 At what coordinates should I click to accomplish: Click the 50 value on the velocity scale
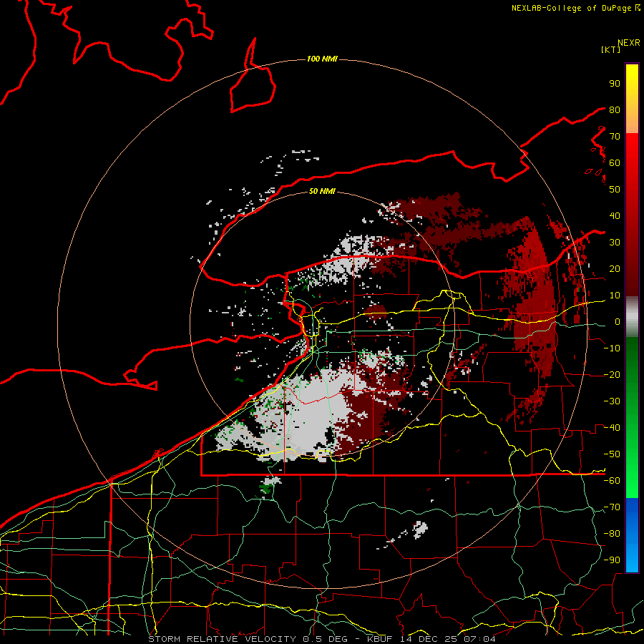pos(615,190)
